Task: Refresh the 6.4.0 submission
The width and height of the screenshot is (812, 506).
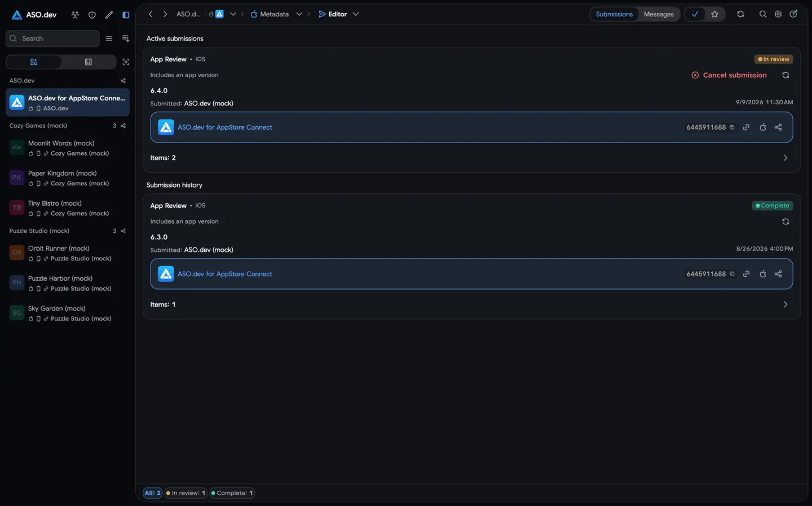Action: [x=785, y=75]
